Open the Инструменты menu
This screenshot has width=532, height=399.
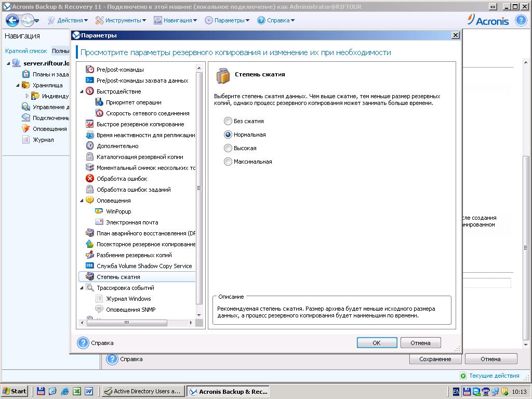pyautogui.click(x=122, y=20)
